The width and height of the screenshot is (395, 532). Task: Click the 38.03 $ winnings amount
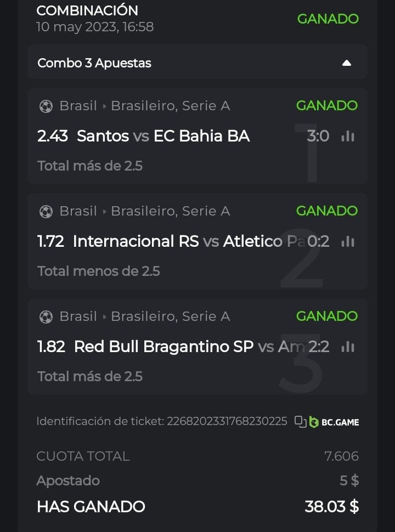point(331,506)
